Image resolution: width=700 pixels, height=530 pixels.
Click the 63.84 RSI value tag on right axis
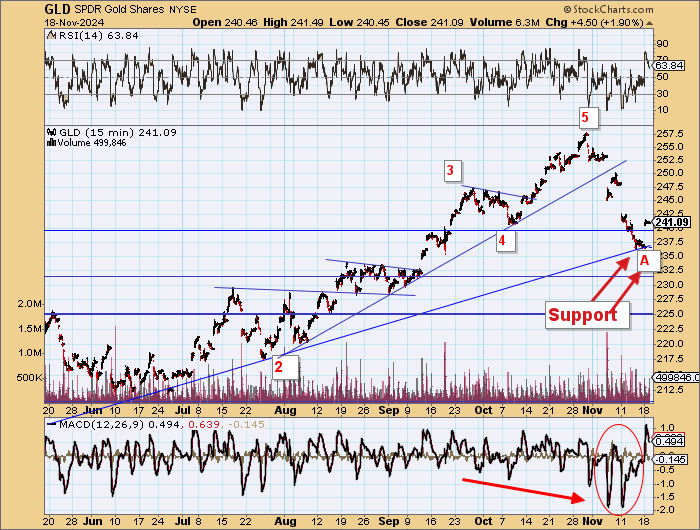670,66
